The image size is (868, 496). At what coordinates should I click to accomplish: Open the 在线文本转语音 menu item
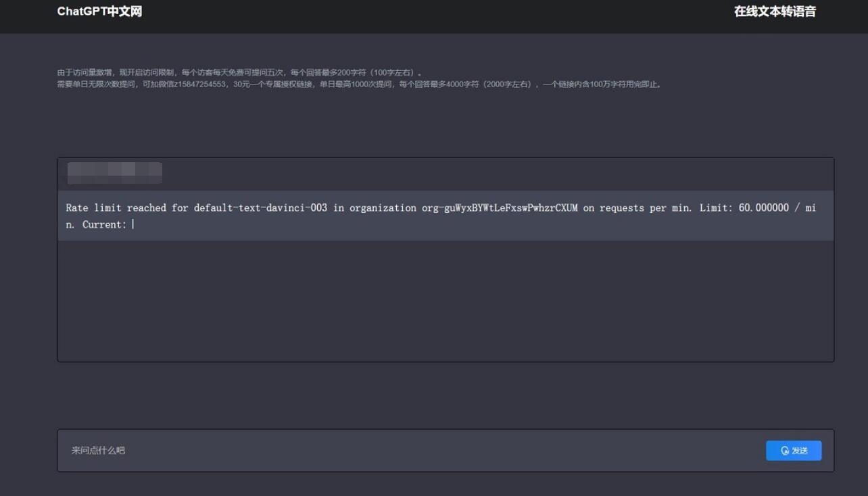pos(775,11)
